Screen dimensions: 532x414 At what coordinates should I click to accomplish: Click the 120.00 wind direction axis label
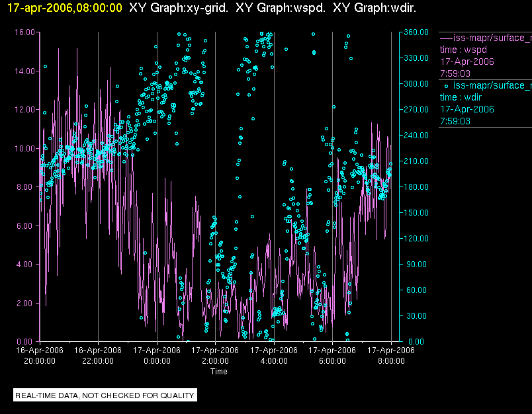(x=416, y=238)
